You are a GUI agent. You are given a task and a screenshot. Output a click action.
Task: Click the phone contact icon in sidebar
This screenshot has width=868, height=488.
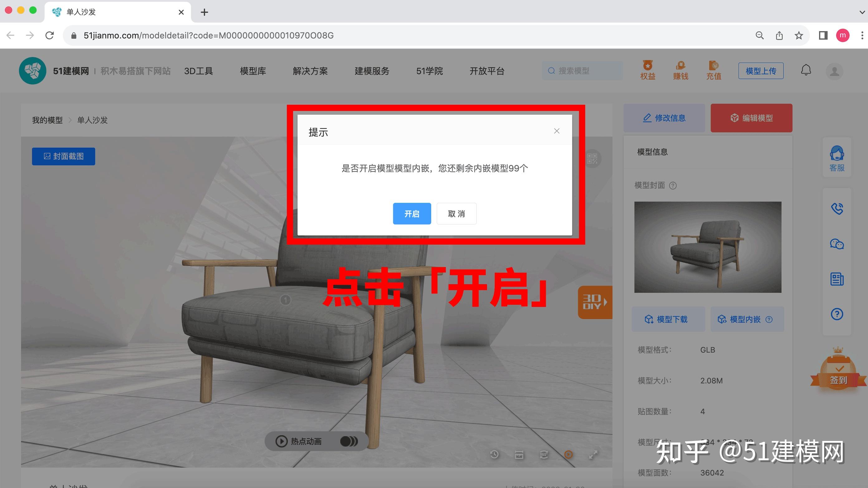(x=837, y=209)
